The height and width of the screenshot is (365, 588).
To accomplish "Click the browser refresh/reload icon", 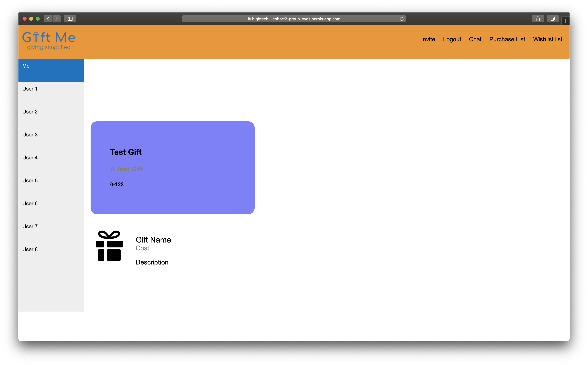I will [402, 19].
